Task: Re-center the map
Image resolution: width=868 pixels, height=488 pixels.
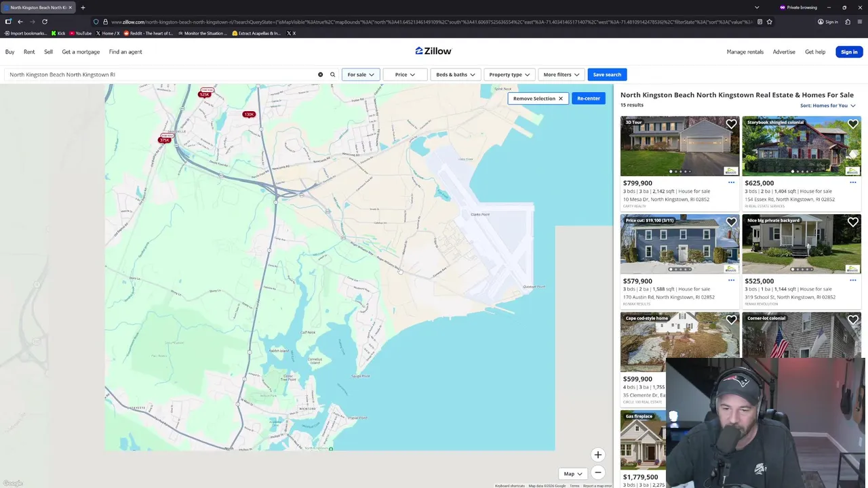Action: (x=589, y=98)
